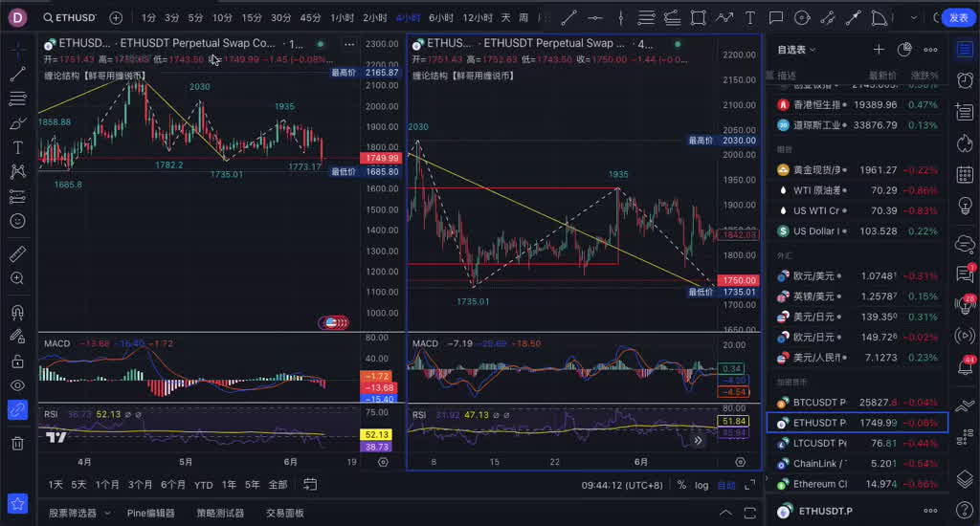Viewport: 980px width, 526px height.
Task: Toggle the log scale option
Action: tap(702, 485)
